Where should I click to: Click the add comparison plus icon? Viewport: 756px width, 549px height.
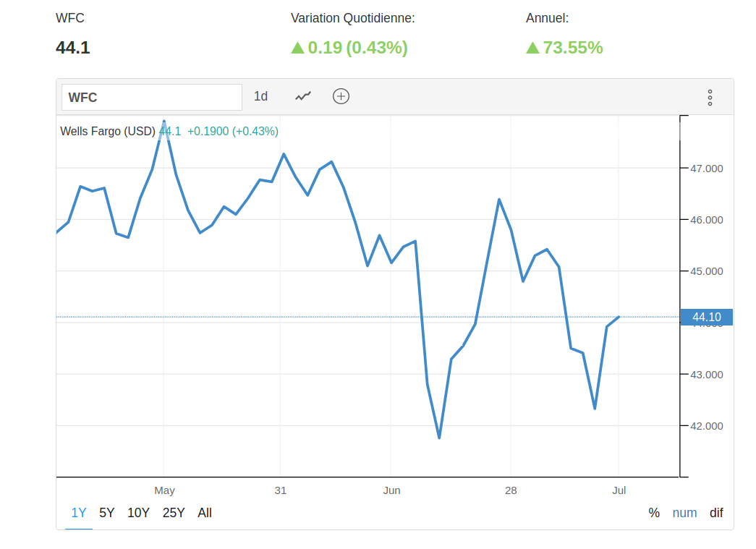[x=341, y=96]
